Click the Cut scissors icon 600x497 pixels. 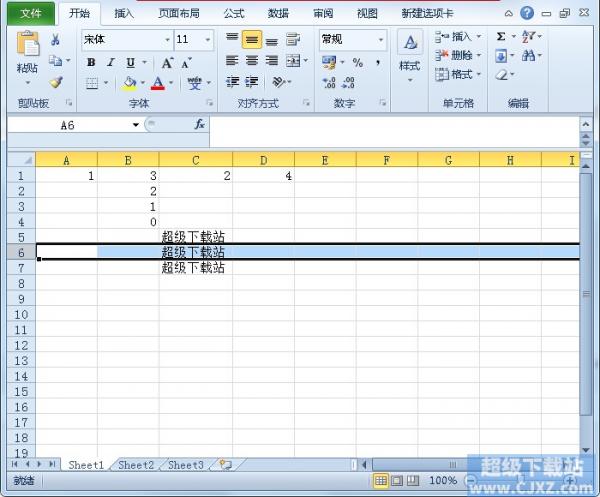[55, 39]
